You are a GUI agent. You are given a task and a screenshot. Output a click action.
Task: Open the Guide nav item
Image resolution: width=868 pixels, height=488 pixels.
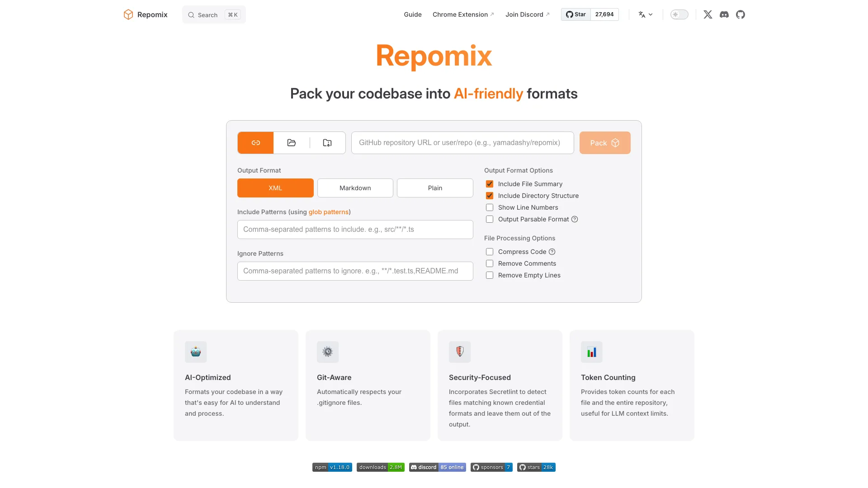(x=413, y=14)
